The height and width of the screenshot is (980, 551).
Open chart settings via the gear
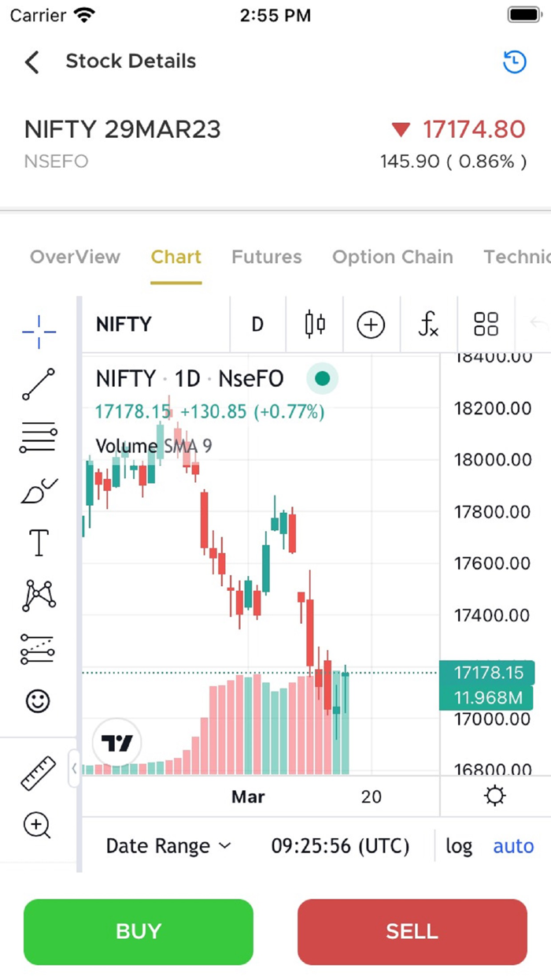[x=494, y=796]
